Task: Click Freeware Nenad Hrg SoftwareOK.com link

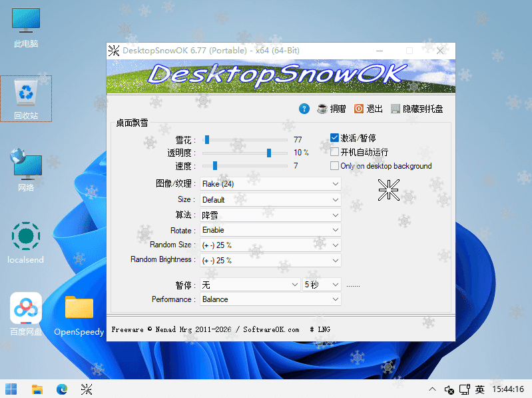Action: [x=206, y=329]
